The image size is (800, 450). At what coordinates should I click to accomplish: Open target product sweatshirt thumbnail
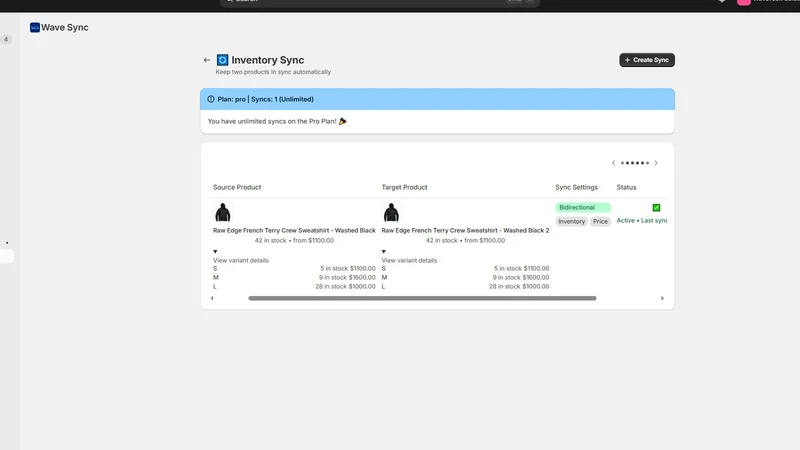[x=391, y=212]
